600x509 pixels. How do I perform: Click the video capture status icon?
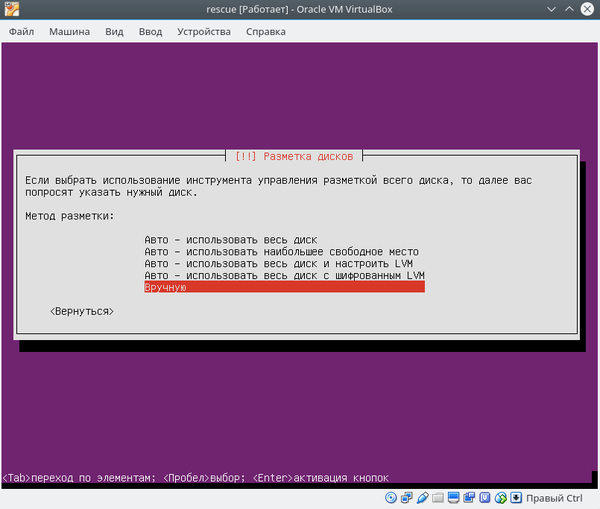[x=469, y=498]
